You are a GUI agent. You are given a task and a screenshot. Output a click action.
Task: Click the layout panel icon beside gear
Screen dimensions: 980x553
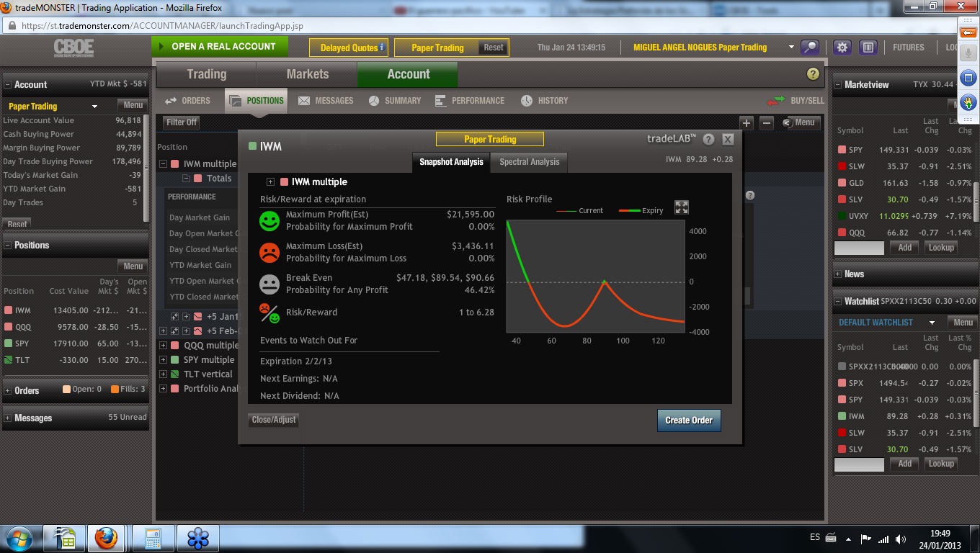(868, 48)
